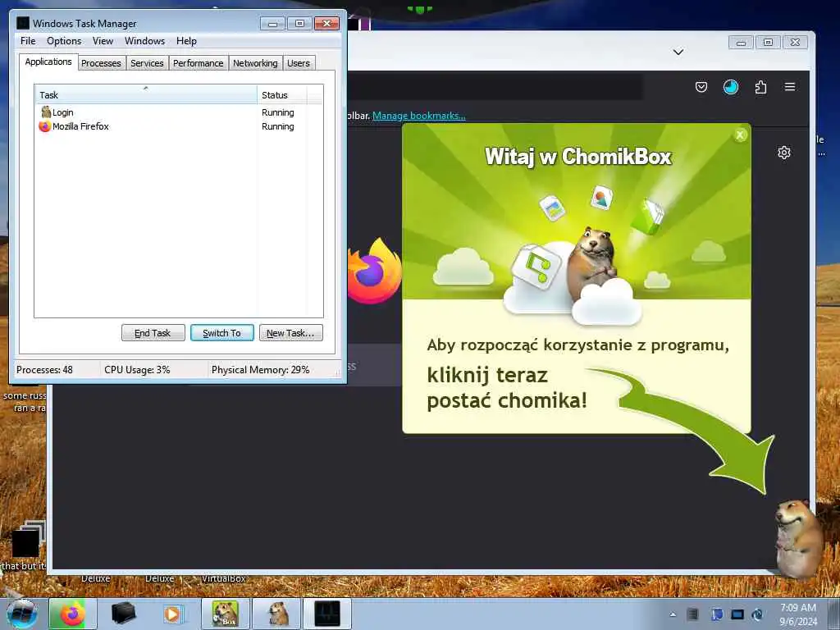Click the Task Manager CPU meter tray icon
This screenshot has width=840, height=630.
[693, 614]
